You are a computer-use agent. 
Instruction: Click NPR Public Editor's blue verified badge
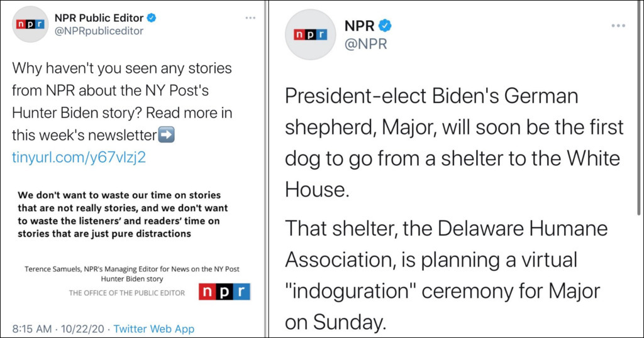tap(152, 18)
